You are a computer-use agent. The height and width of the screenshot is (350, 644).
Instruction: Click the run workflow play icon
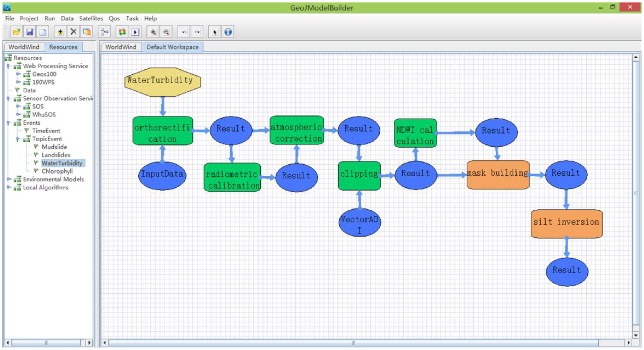[135, 32]
